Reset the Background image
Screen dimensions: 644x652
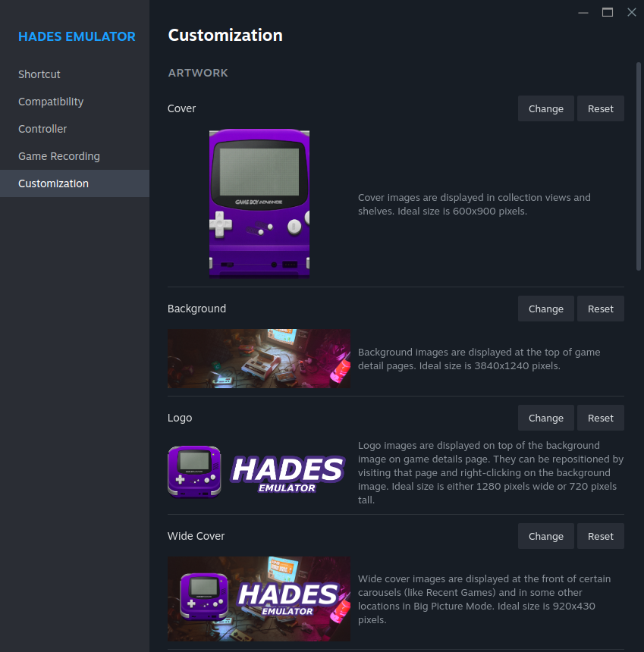point(600,309)
